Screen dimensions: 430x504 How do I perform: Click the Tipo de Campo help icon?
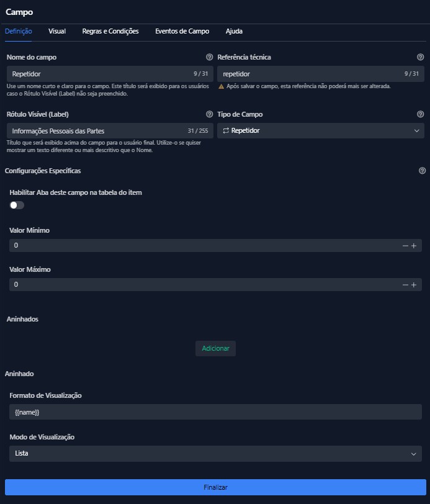tap(420, 114)
